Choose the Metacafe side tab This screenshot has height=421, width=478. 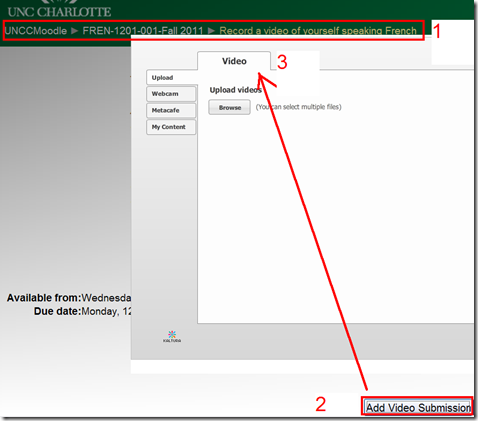171,110
